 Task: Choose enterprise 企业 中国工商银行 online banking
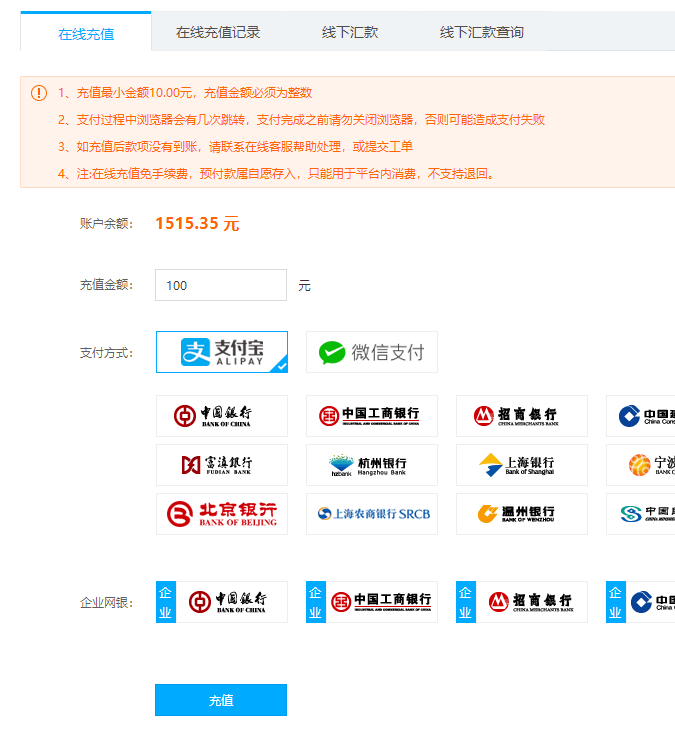click(x=372, y=602)
